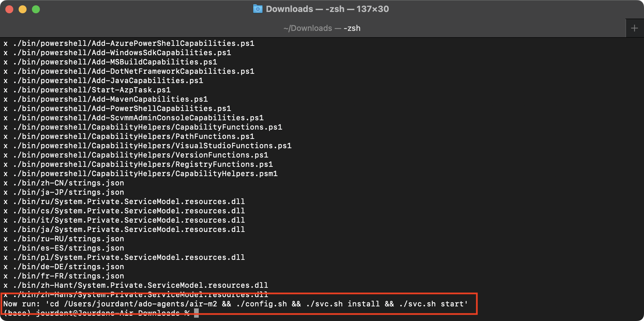Viewport: 644px width, 321px height.
Task: Minimize the terminal using the yellow button
Action: click(x=23, y=9)
